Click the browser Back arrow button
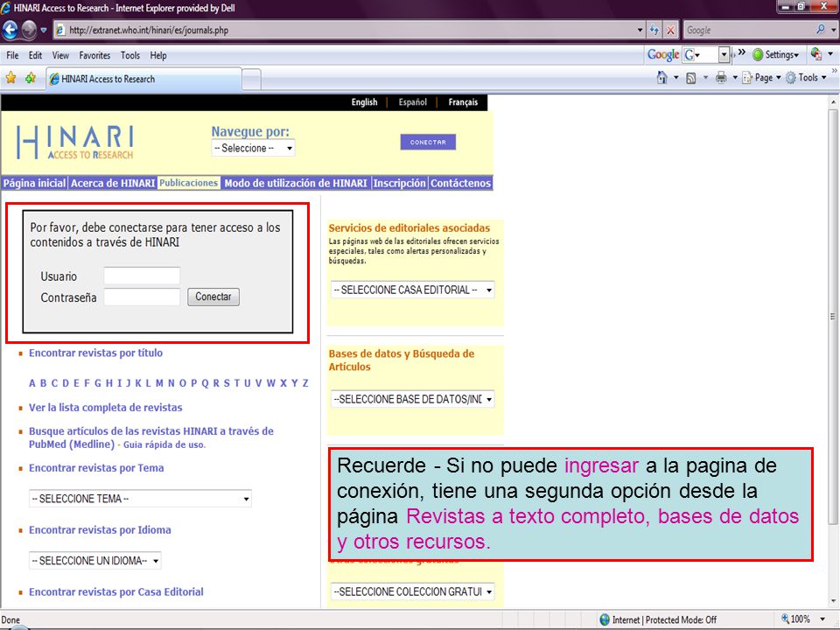Viewport: 840px width, 630px height. pyautogui.click(x=10, y=30)
